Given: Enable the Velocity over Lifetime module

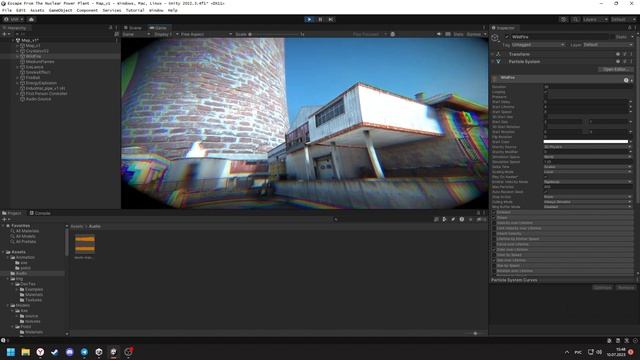Looking at the screenshot, I should coord(494,223).
